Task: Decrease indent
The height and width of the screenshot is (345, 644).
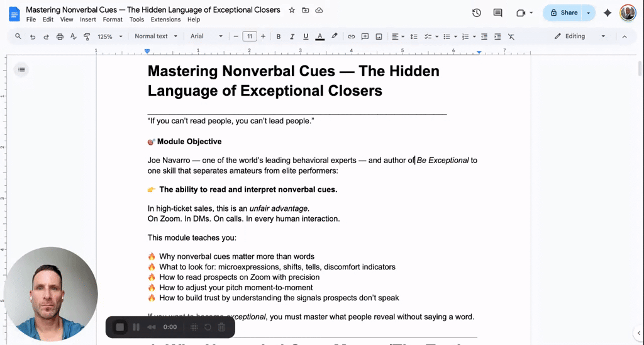Action: pos(484,37)
